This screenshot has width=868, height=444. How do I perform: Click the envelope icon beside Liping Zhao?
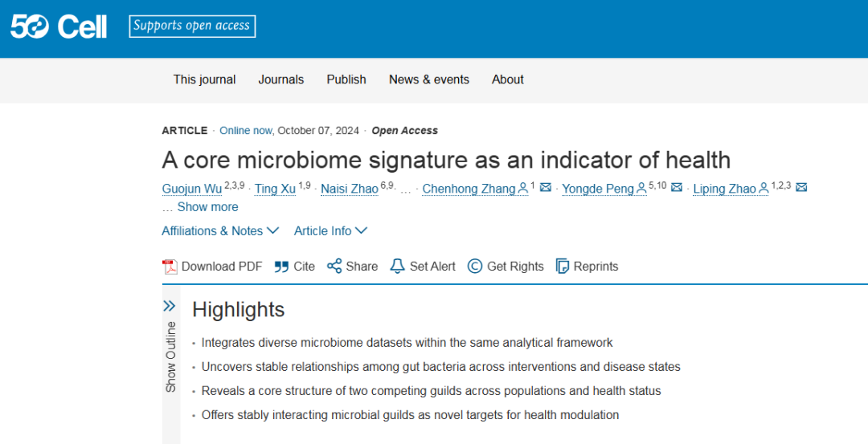tap(801, 187)
